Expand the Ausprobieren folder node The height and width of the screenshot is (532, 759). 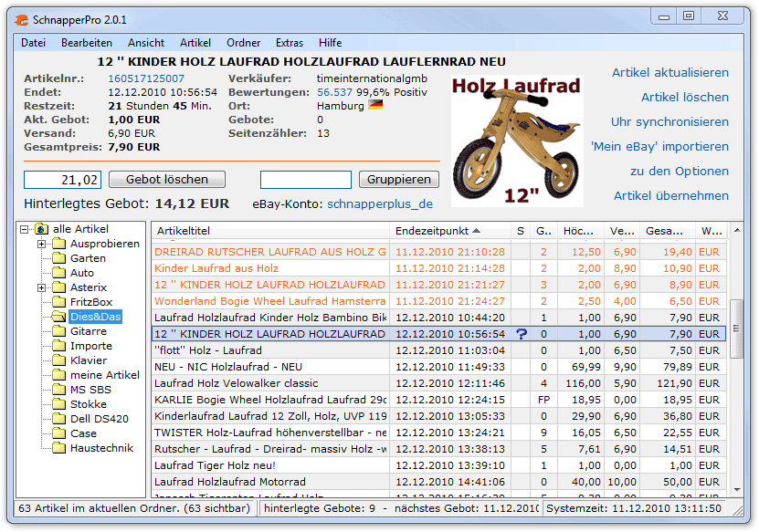(x=42, y=244)
